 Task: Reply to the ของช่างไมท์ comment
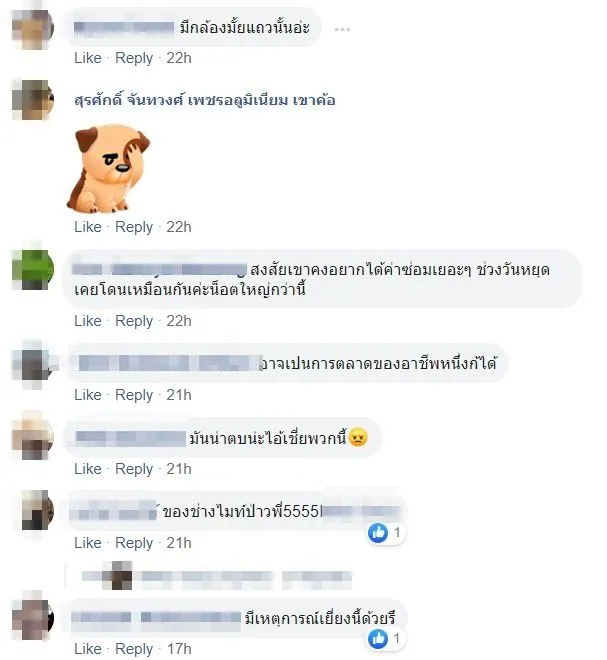click(x=134, y=543)
